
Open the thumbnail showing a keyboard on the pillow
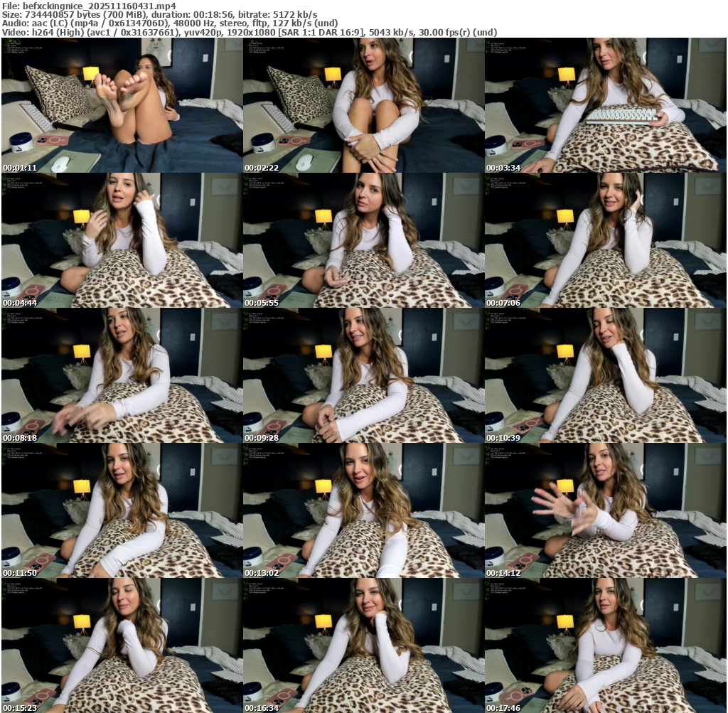pyautogui.click(x=605, y=105)
